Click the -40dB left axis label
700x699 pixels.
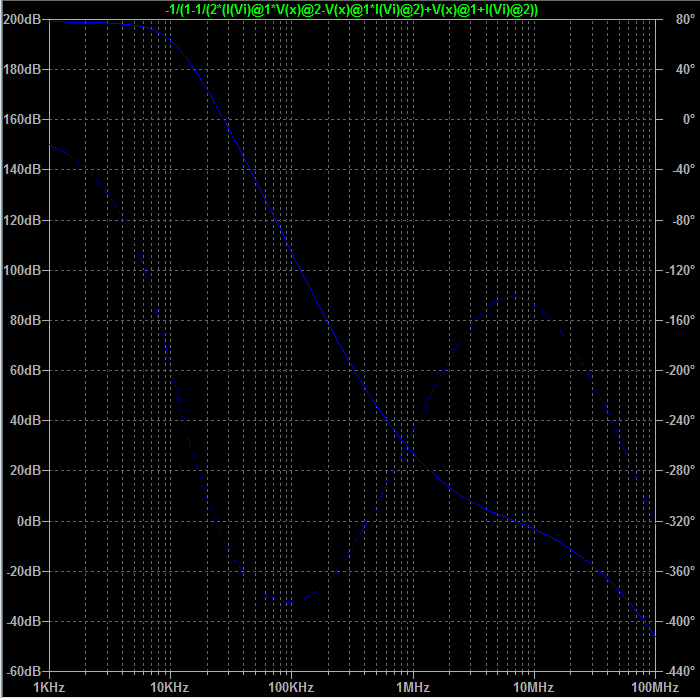click(x=23, y=621)
